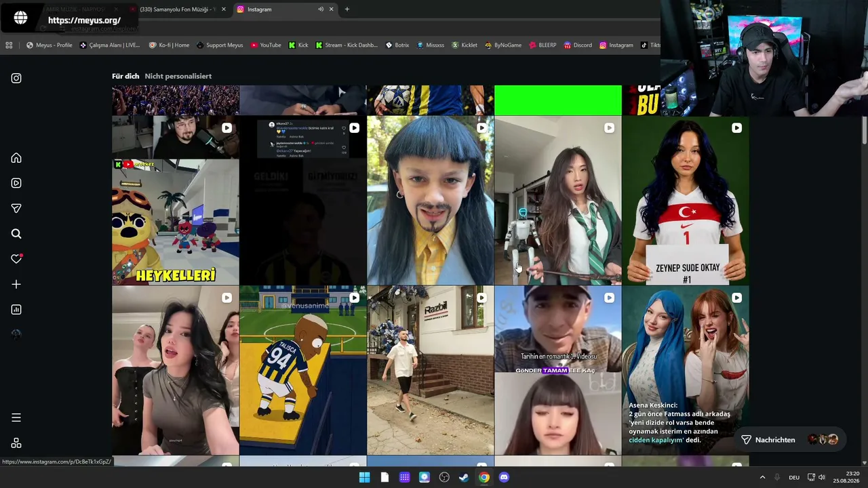
Task: Switch the DEU keyboard language
Action: (794, 477)
